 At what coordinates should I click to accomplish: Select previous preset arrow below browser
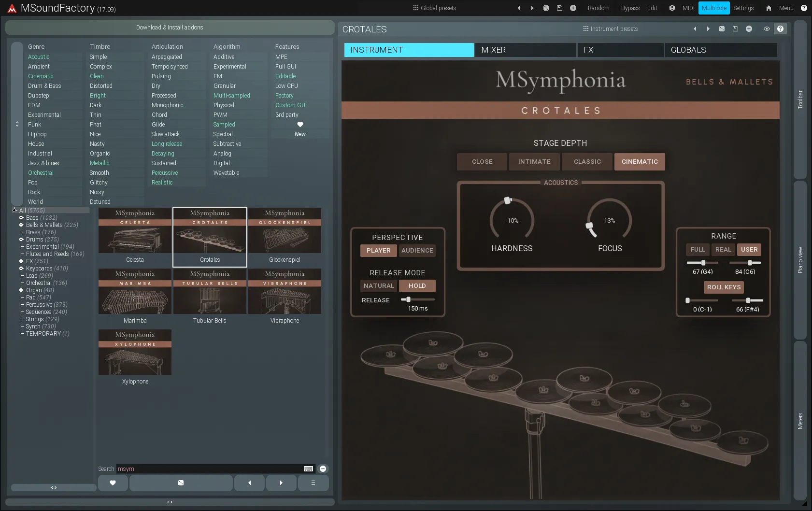click(x=249, y=483)
